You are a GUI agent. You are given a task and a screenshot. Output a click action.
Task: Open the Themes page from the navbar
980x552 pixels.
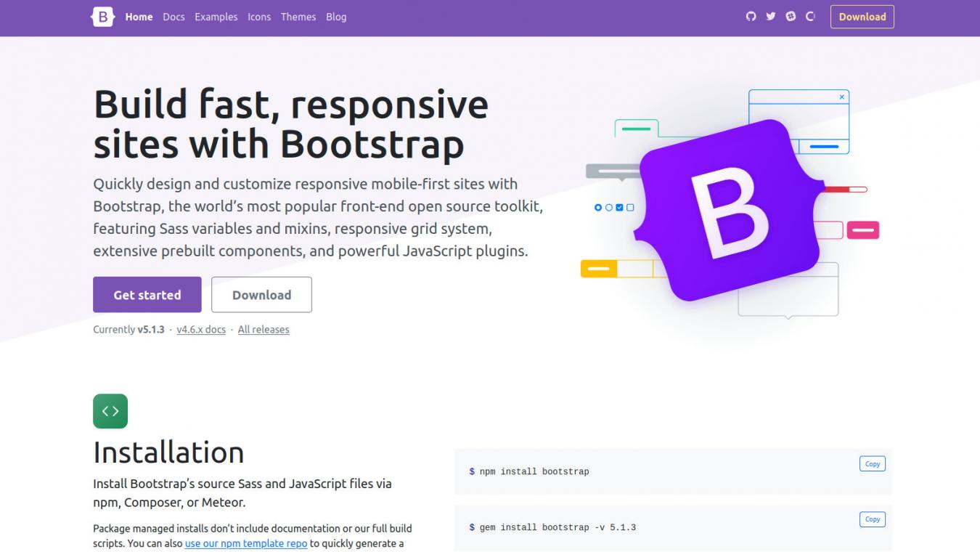pyautogui.click(x=298, y=17)
